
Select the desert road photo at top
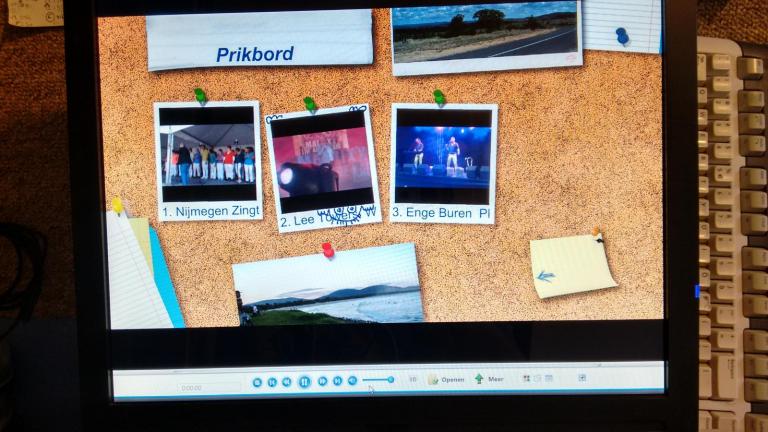485,36
